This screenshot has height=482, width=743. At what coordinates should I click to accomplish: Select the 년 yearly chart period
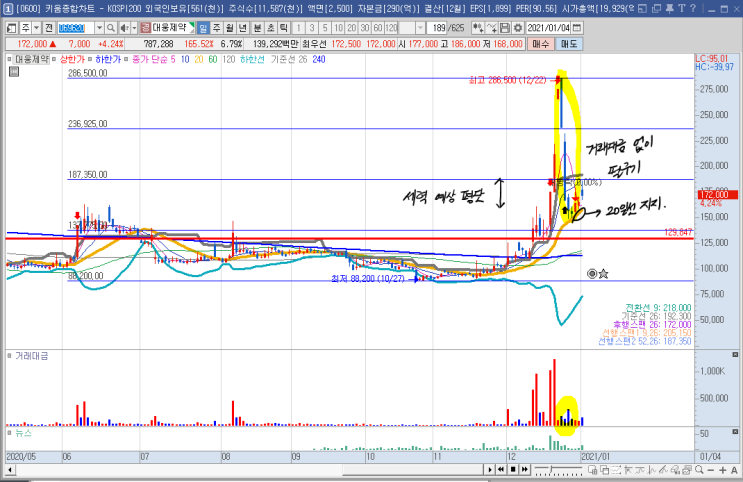pos(243,28)
